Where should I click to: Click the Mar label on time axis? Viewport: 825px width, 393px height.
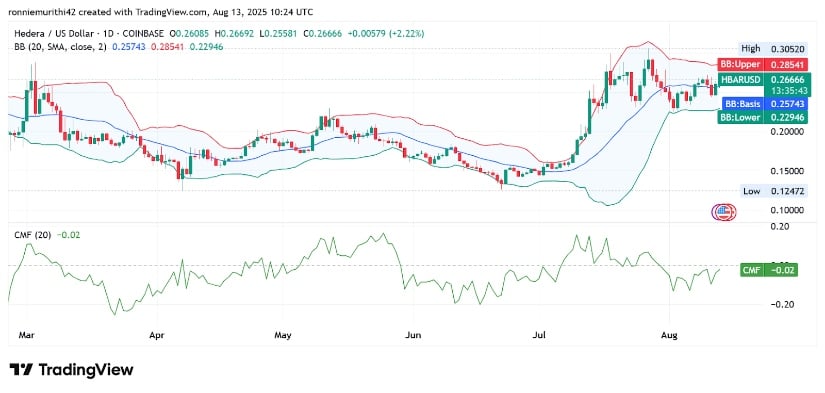(x=26, y=335)
